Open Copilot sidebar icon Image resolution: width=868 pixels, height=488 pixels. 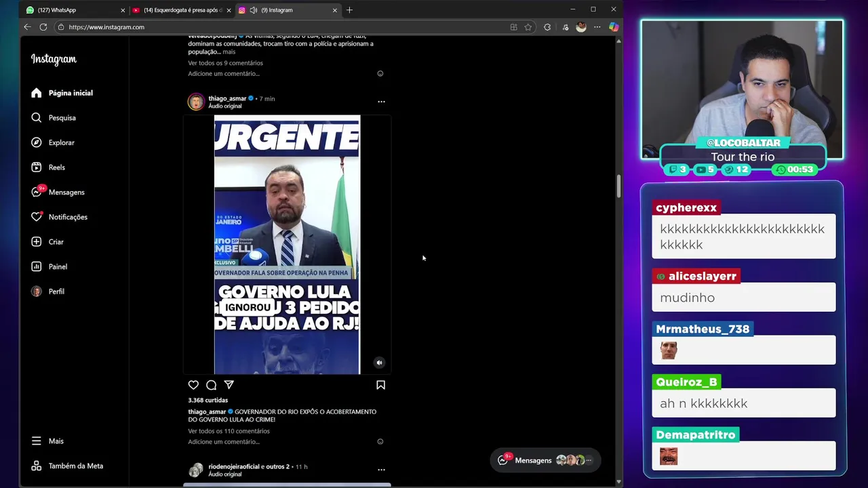[614, 27]
